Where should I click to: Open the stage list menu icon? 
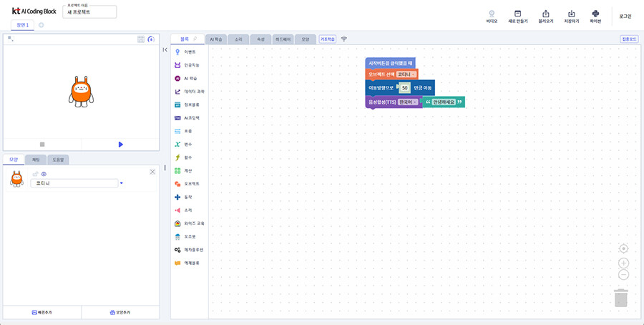10,39
